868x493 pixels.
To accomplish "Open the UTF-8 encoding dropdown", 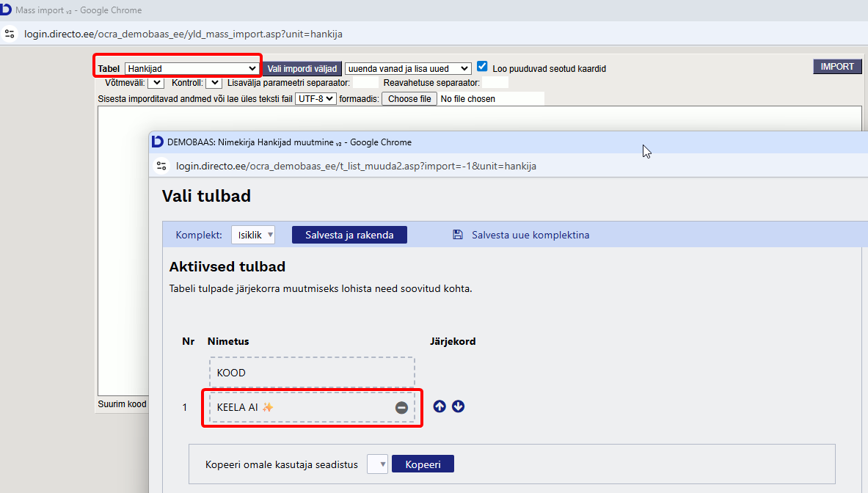I will 316,98.
